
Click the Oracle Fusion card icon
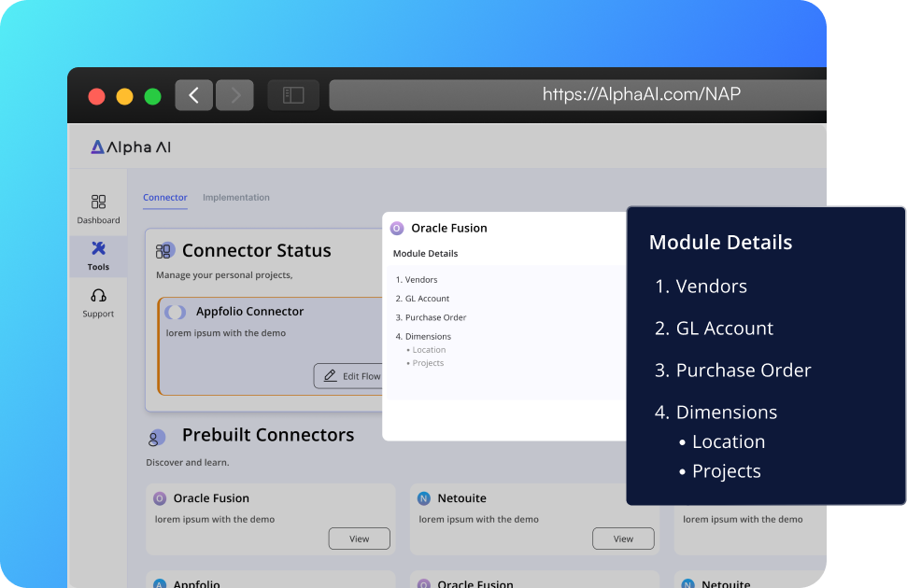(160, 498)
